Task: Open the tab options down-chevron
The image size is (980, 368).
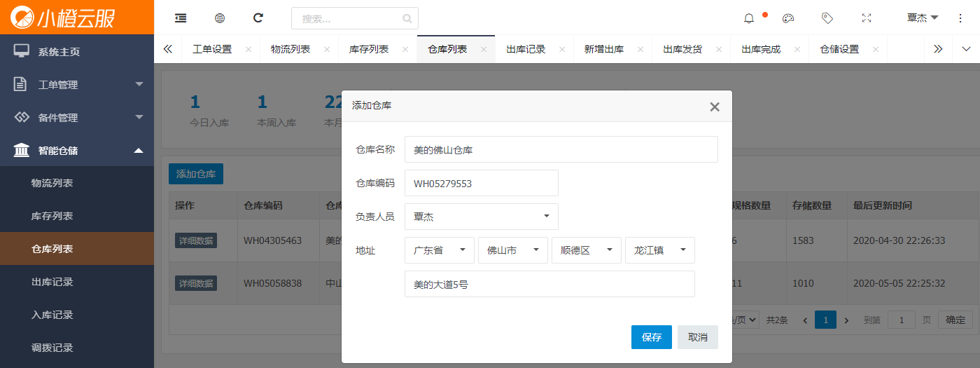Action: pyautogui.click(x=967, y=49)
